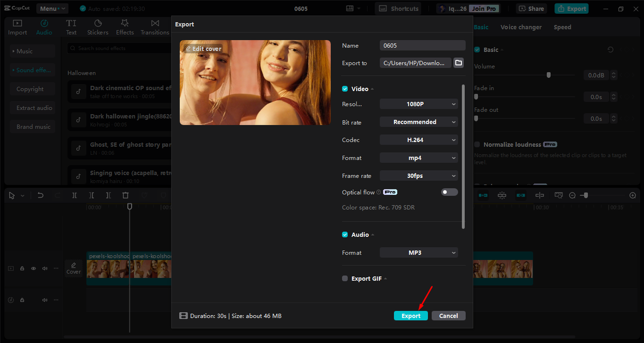Screen dimensions: 644x343
Task: Open the Resolution 1080P dropdown
Action: pos(419,104)
